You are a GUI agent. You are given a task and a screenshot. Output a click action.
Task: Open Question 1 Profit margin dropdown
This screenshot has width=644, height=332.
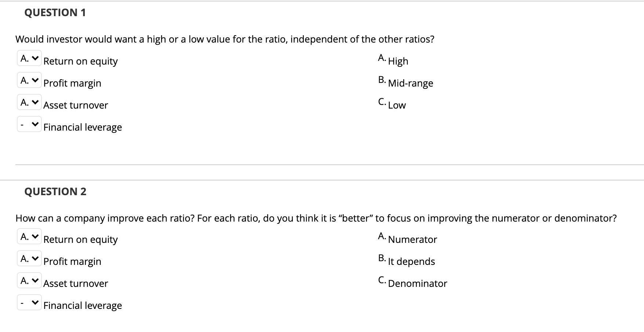[29, 80]
